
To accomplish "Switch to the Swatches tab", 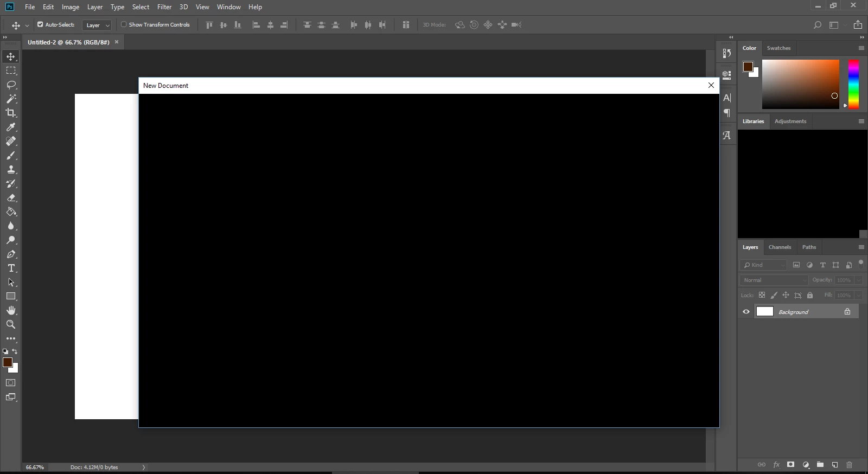I will (778, 48).
